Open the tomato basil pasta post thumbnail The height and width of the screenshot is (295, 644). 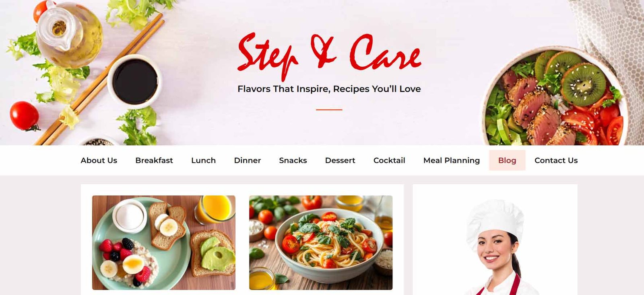[x=321, y=242]
